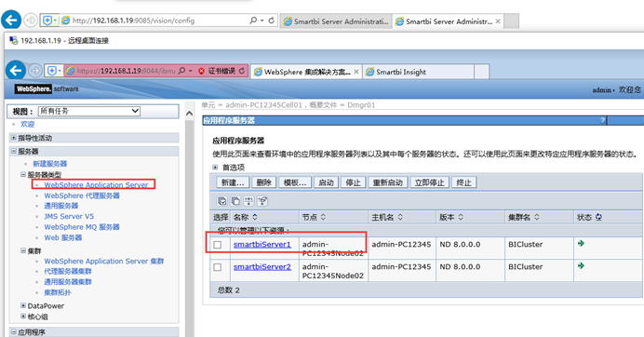The image size is (644, 337).
Task: Switch to the Smartbi Insight tab
Action: tap(418, 72)
